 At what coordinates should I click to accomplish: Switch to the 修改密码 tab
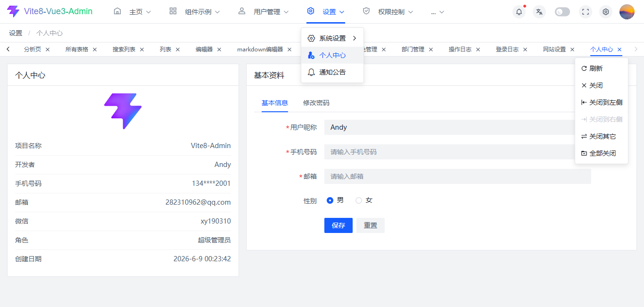(316, 103)
